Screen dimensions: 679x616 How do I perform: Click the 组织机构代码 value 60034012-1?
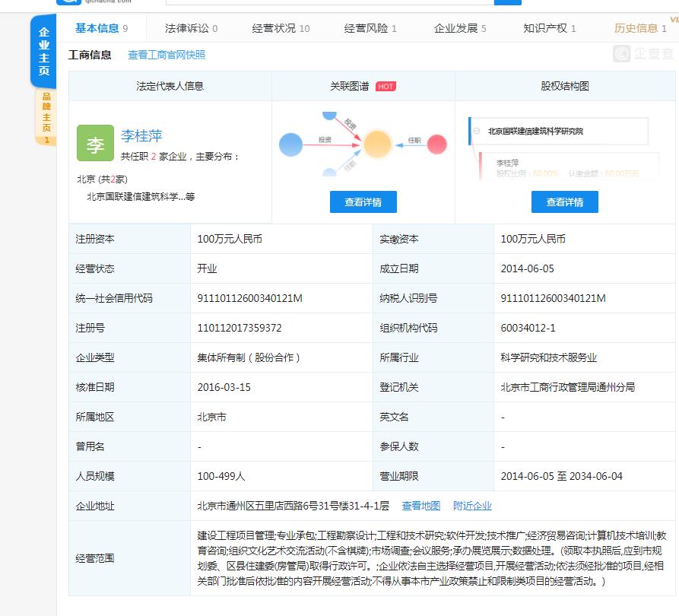pyautogui.click(x=528, y=328)
